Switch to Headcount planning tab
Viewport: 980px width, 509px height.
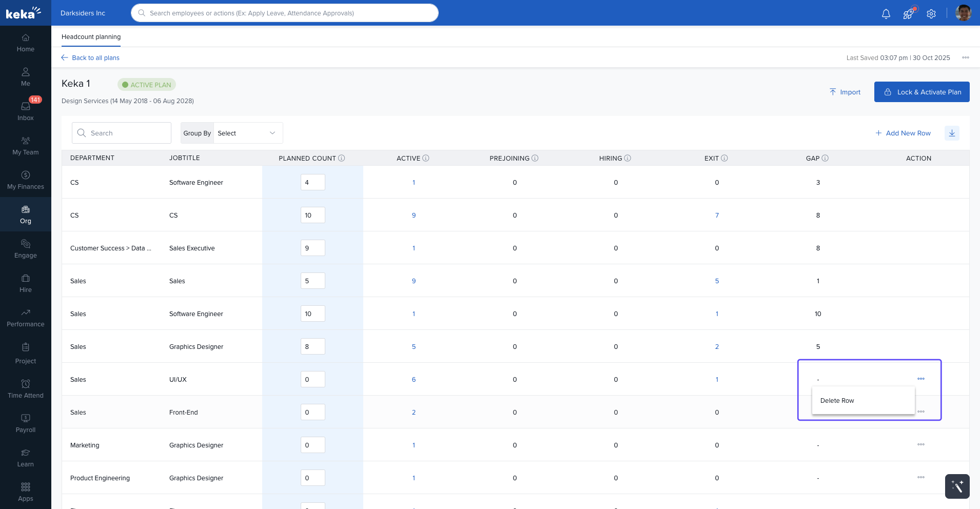[91, 37]
